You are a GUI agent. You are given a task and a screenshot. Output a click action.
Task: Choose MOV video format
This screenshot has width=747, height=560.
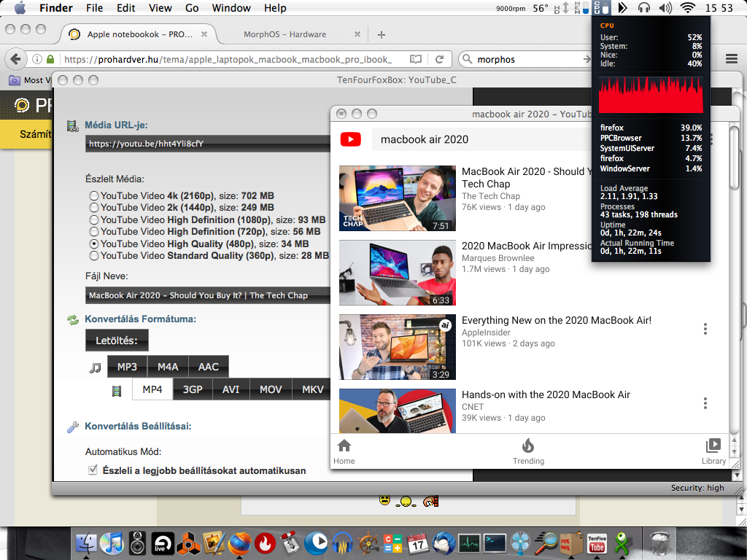[271, 389]
